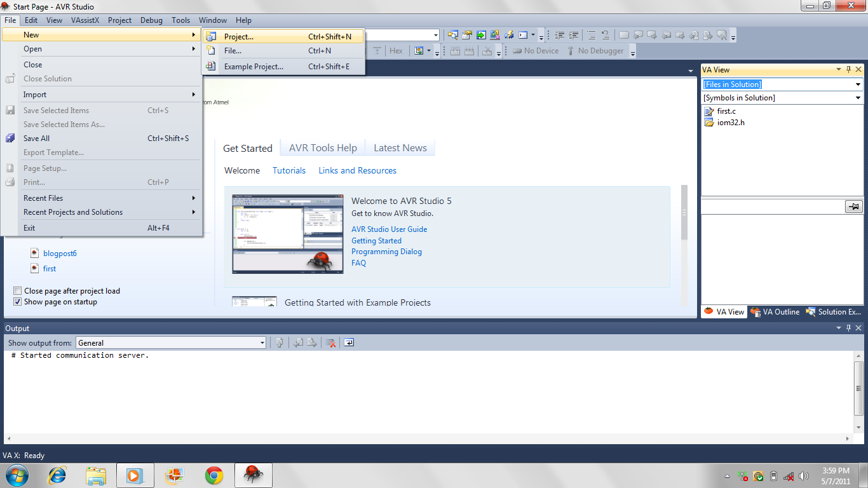
Task: Click the clear output pane icon
Action: pyautogui.click(x=330, y=342)
